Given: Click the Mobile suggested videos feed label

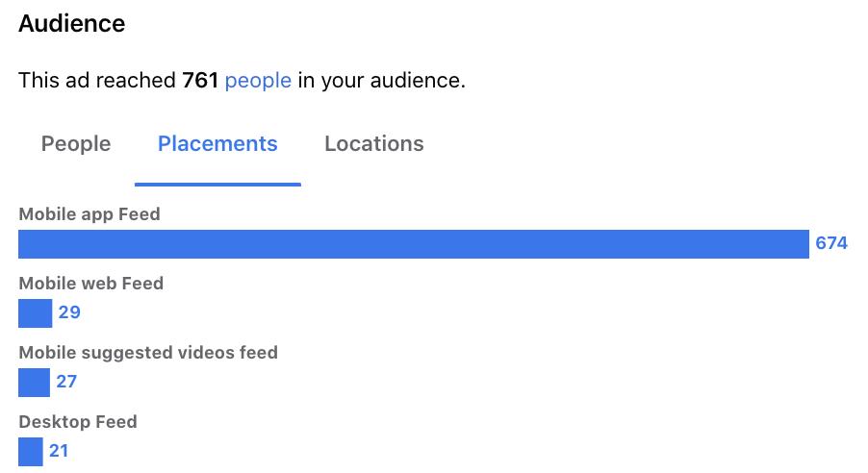Looking at the screenshot, I should click(x=148, y=353).
